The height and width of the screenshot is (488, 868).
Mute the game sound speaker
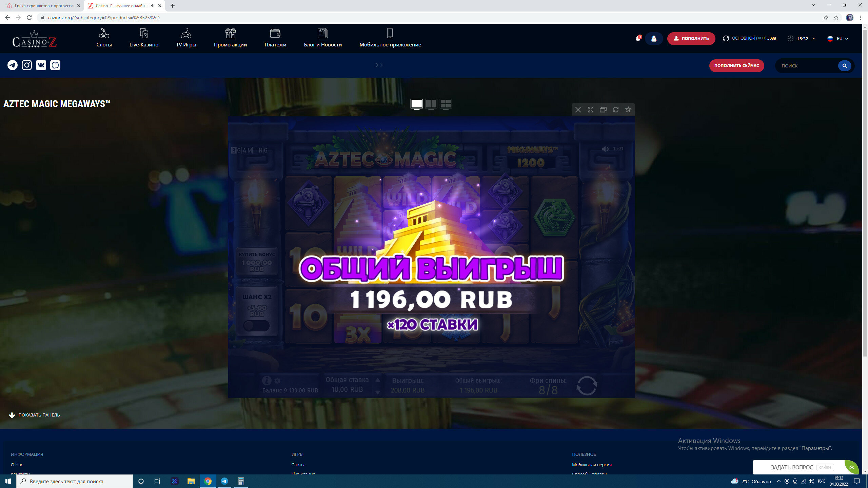click(605, 149)
